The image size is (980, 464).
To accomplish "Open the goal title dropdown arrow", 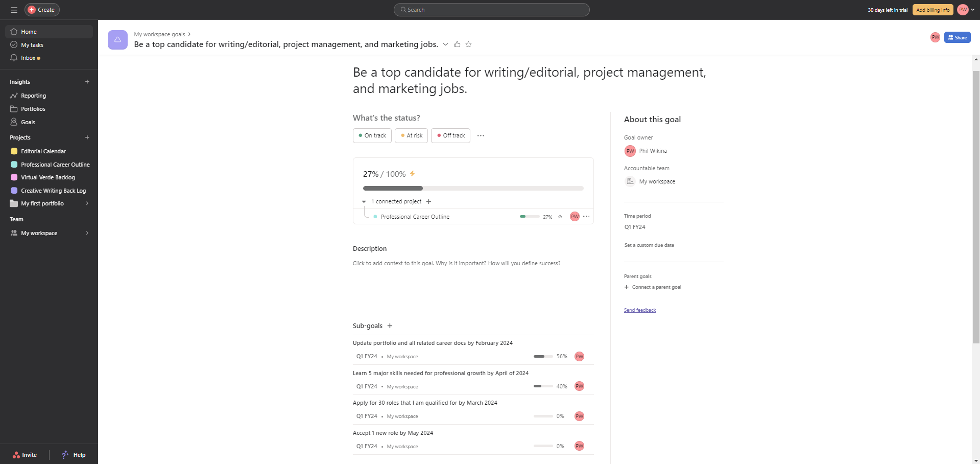I will pyautogui.click(x=445, y=44).
